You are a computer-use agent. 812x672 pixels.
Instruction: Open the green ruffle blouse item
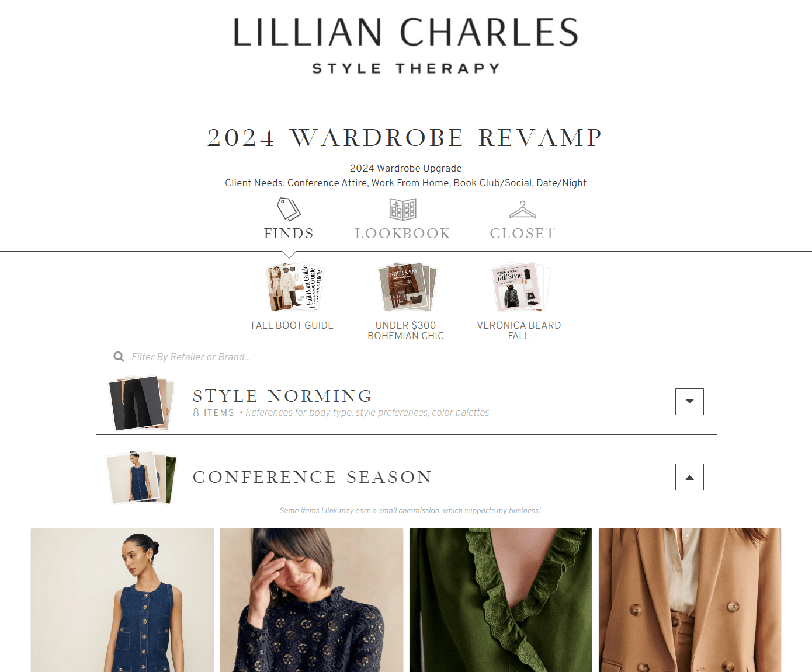(501, 600)
